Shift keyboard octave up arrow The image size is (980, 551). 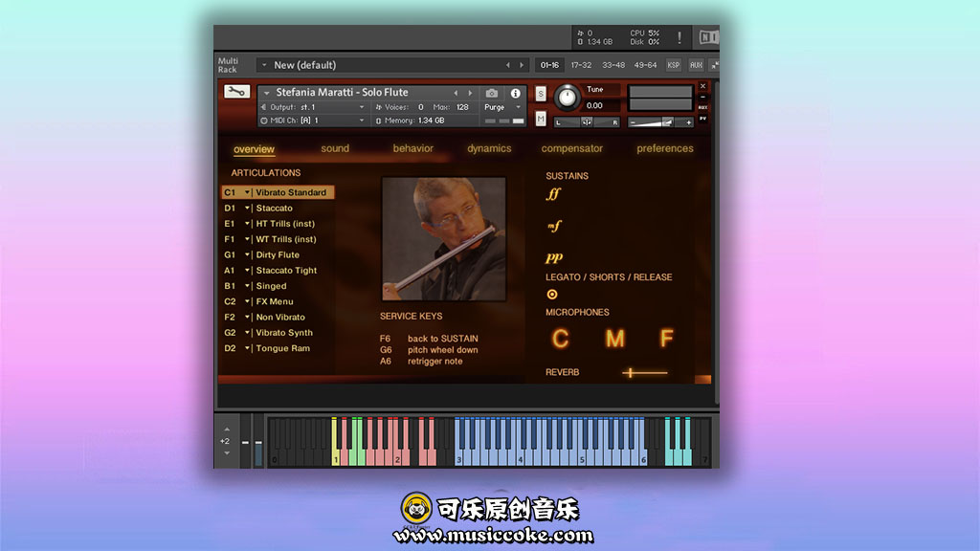(x=227, y=430)
